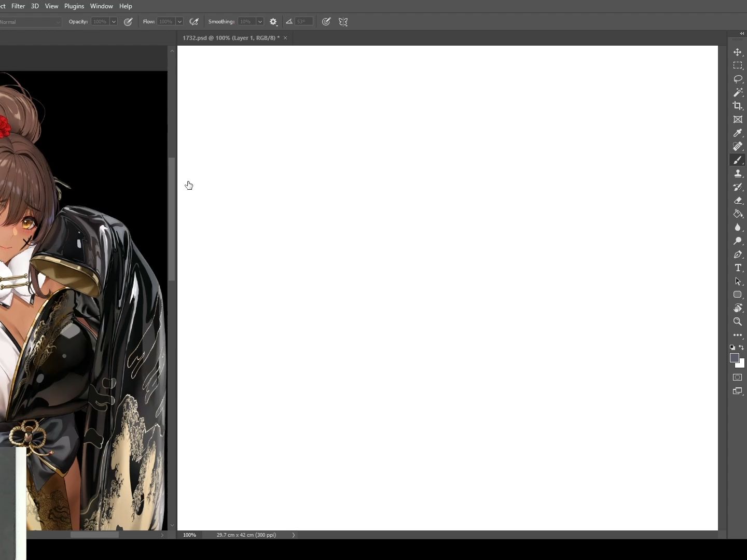Click the Opacity value field

100,22
